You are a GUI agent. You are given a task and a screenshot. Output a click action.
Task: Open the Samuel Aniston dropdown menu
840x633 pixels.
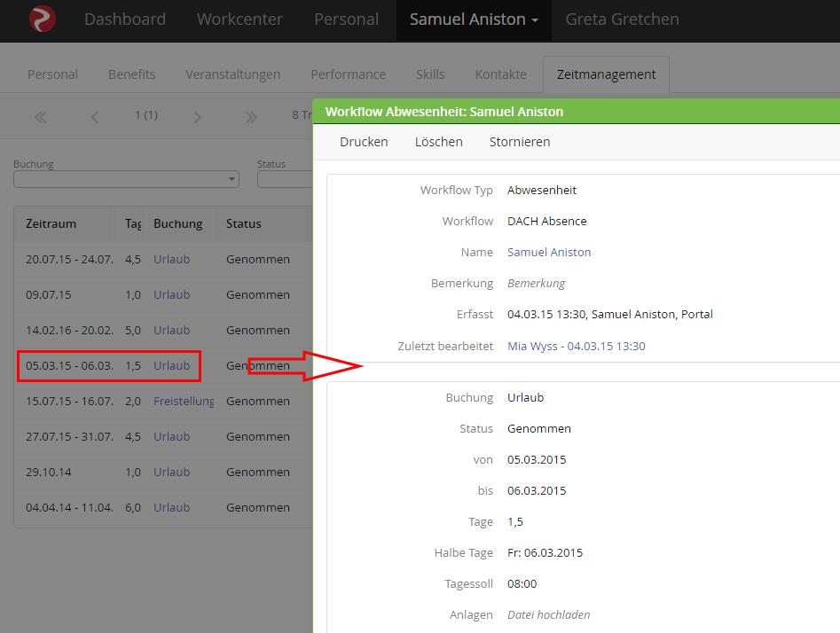pos(474,20)
